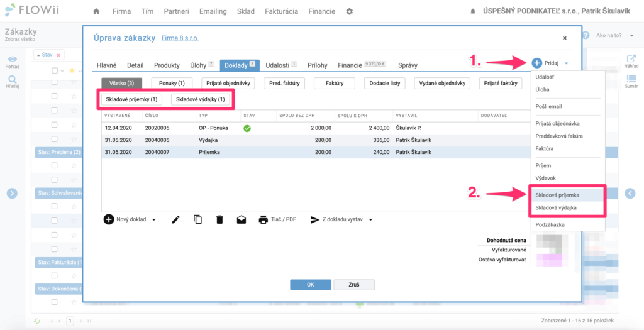This screenshot has height=330, width=644.
Task: Expand the Z dokladu vystav dropdown arrow
Action: coord(370,219)
